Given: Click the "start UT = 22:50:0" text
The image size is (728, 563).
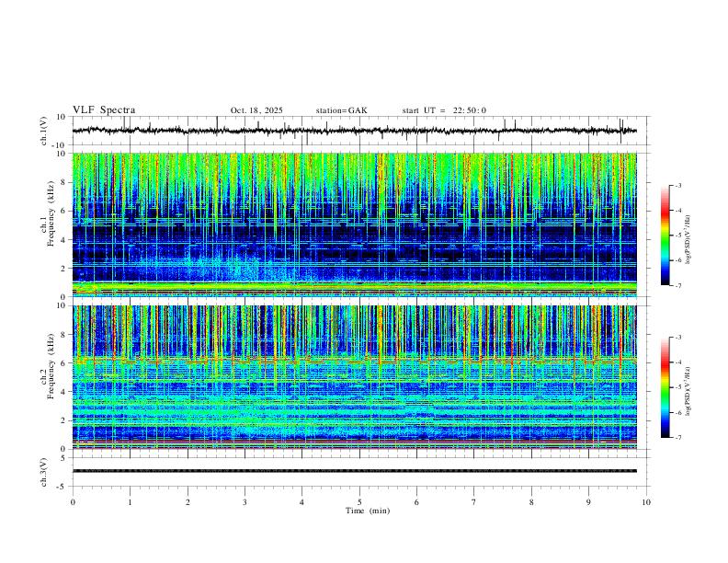Looking at the screenshot, I should 444,110.
